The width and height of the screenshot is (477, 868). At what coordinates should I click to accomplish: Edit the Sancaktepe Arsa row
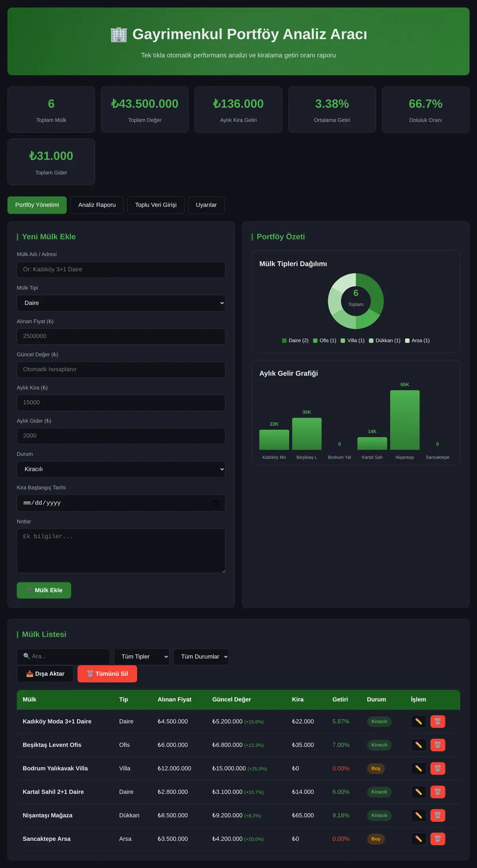419,839
